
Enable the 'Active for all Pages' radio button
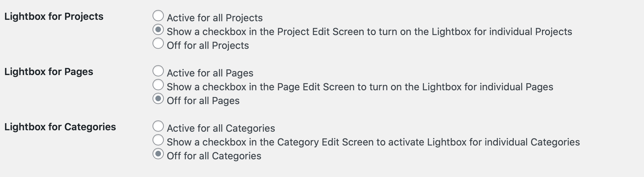pyautogui.click(x=158, y=71)
